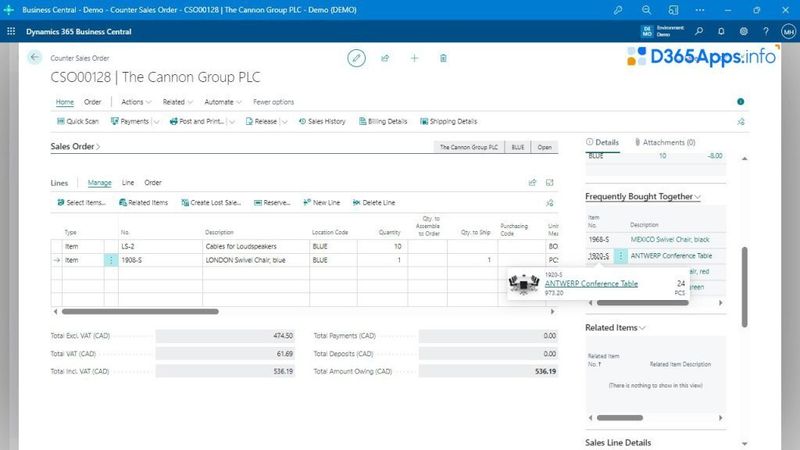This screenshot has height=450, width=800.
Task: Click The Cannon Group PLC summary field
Action: (x=469, y=147)
